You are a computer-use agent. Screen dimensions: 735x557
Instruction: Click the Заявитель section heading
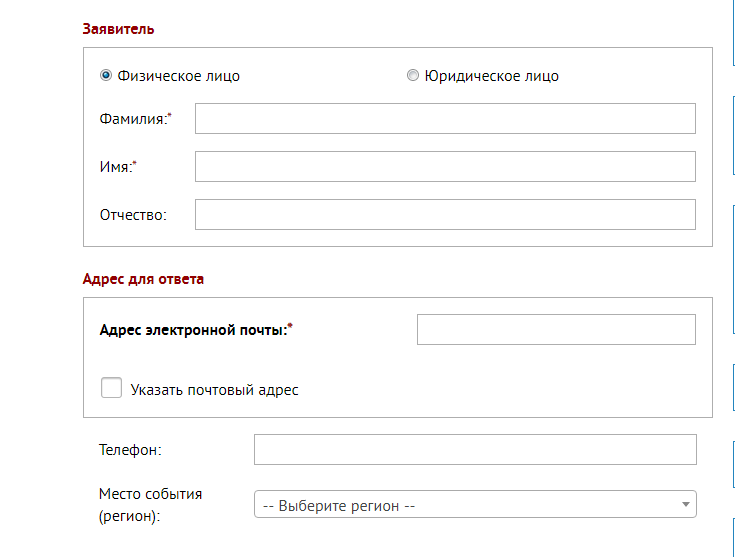(x=118, y=29)
